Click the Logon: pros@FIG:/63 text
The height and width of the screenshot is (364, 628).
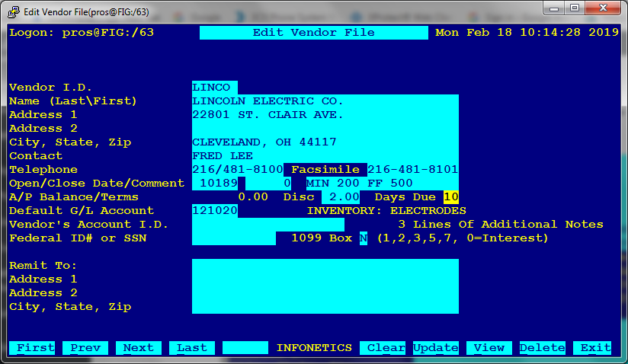82,33
